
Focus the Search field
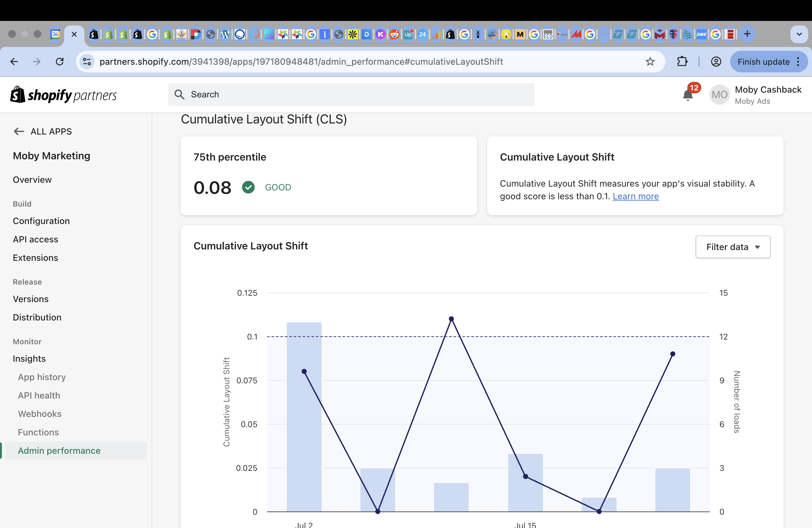coord(351,95)
